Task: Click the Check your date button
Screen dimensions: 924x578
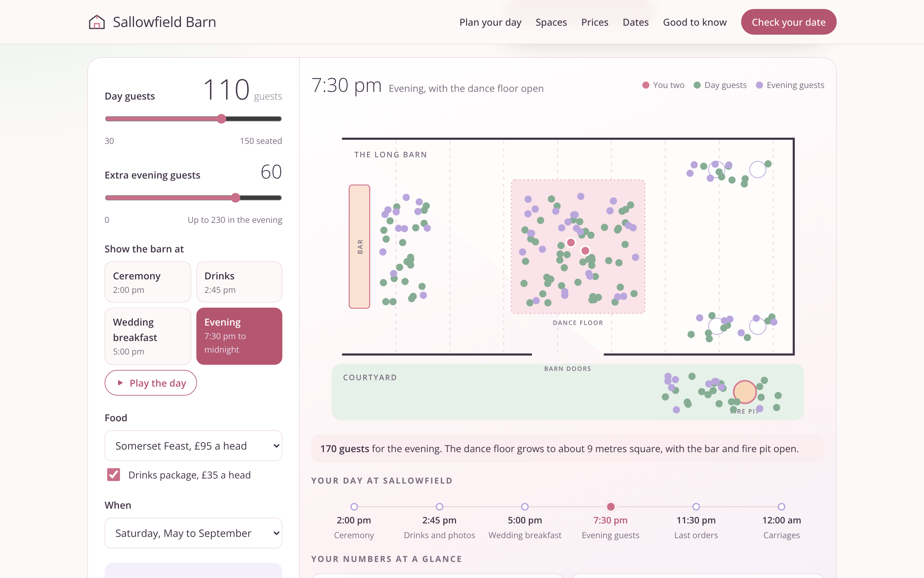Action: pyautogui.click(x=789, y=22)
